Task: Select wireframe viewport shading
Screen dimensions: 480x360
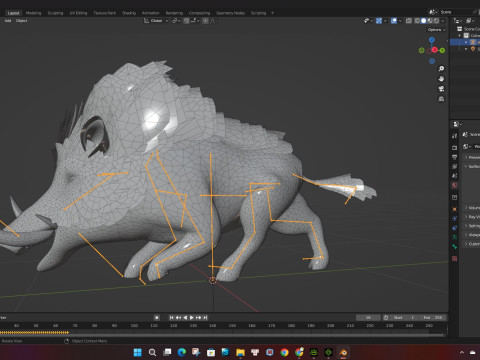Action: [417, 21]
